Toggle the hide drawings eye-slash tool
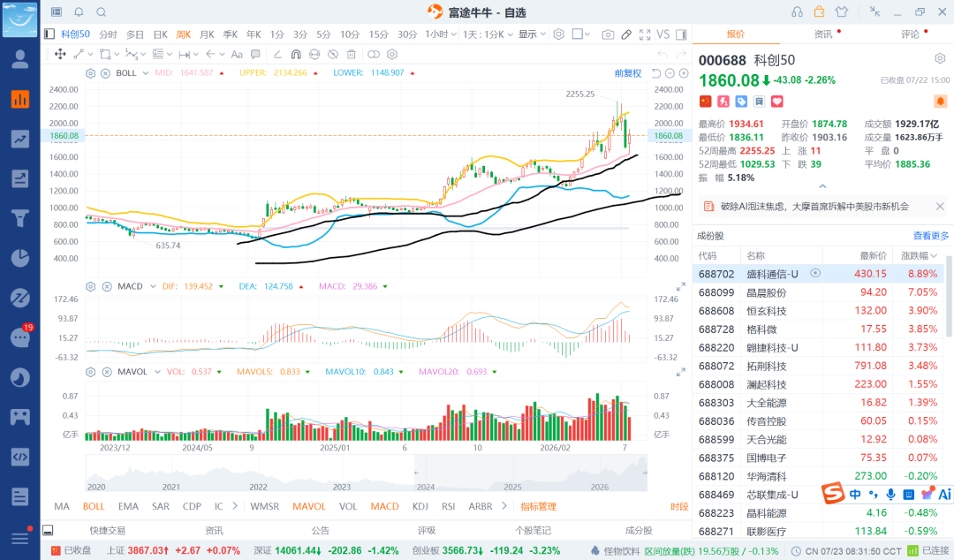 tap(333, 54)
